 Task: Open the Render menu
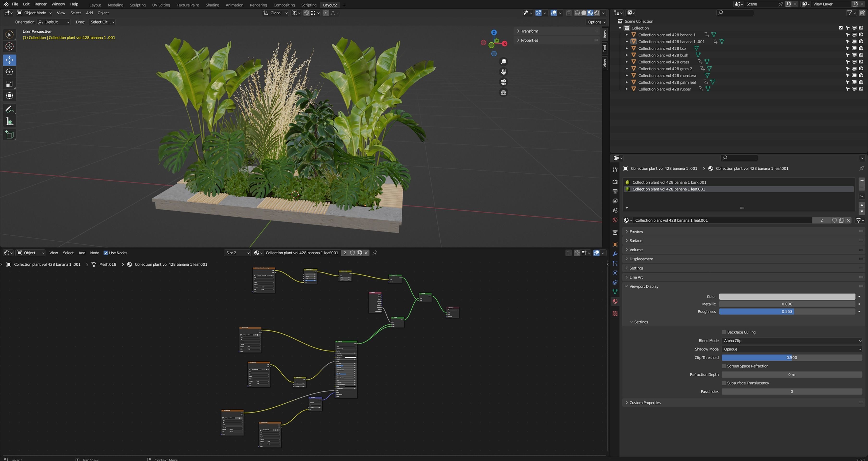(40, 4)
